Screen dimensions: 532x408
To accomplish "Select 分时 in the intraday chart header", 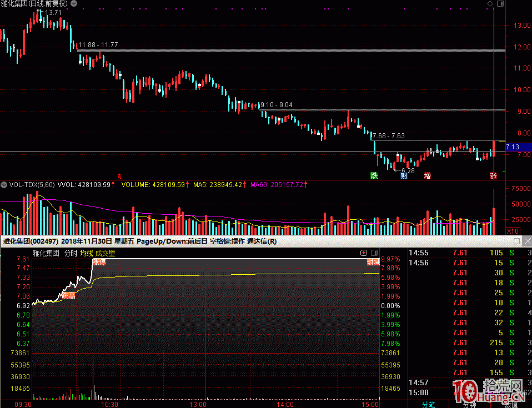I will pyautogui.click(x=71, y=253).
